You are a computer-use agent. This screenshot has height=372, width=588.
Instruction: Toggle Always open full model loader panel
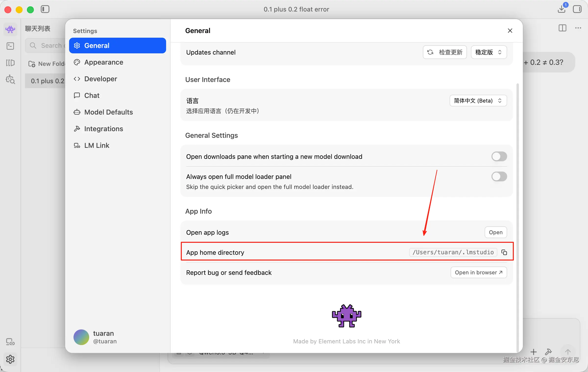coord(499,176)
